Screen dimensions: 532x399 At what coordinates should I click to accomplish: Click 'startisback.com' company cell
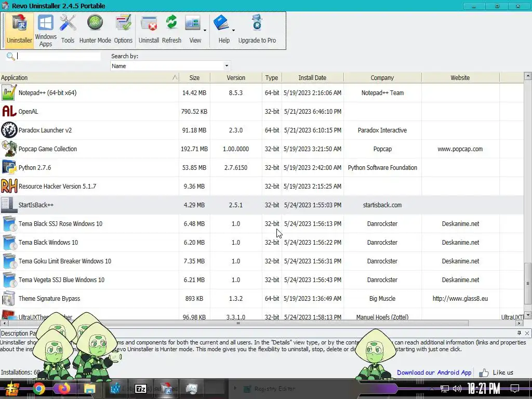[x=382, y=205]
